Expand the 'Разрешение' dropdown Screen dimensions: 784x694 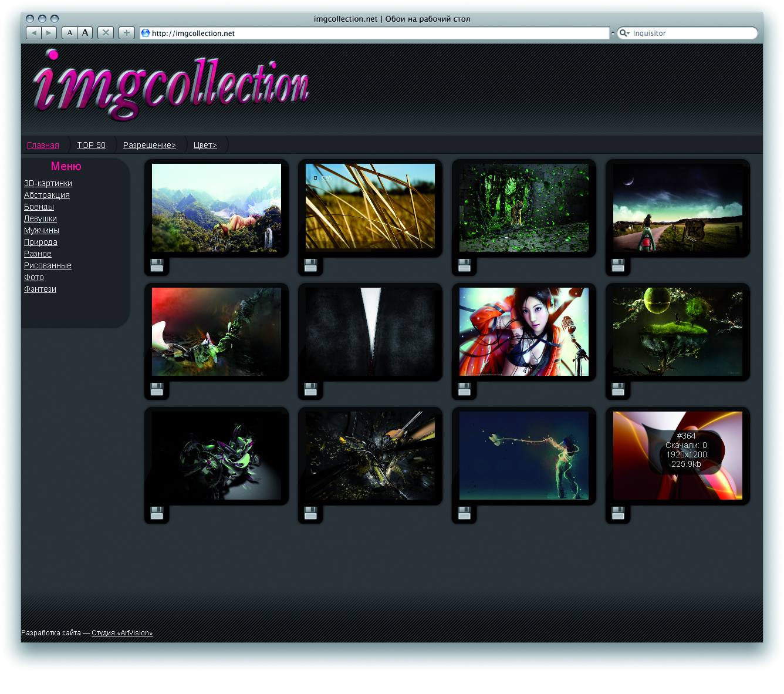(x=149, y=145)
